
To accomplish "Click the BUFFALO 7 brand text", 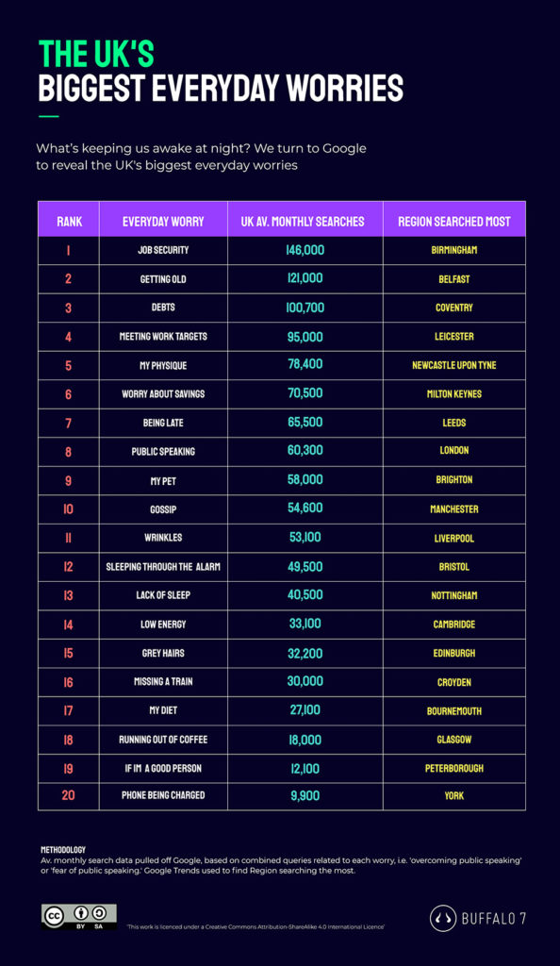I will (x=494, y=919).
